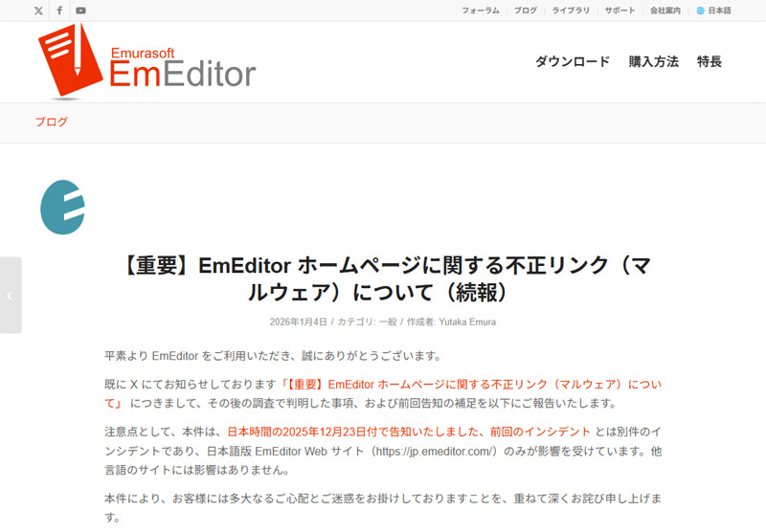Click the 一般 category link
This screenshot has height=532, width=766.
[x=388, y=322]
